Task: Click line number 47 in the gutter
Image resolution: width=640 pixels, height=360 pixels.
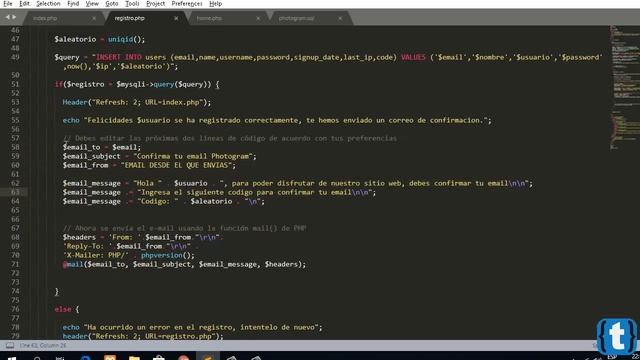Action: click(15, 39)
